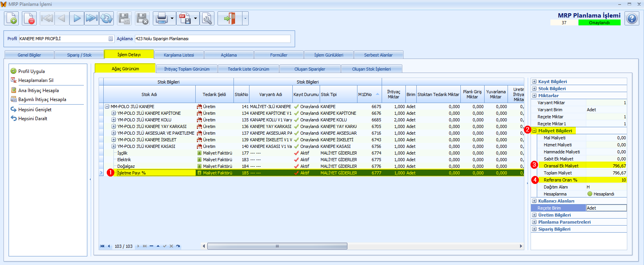Click the grid scrollbar right arrow
This screenshot has height=265, width=644.
[521, 246]
